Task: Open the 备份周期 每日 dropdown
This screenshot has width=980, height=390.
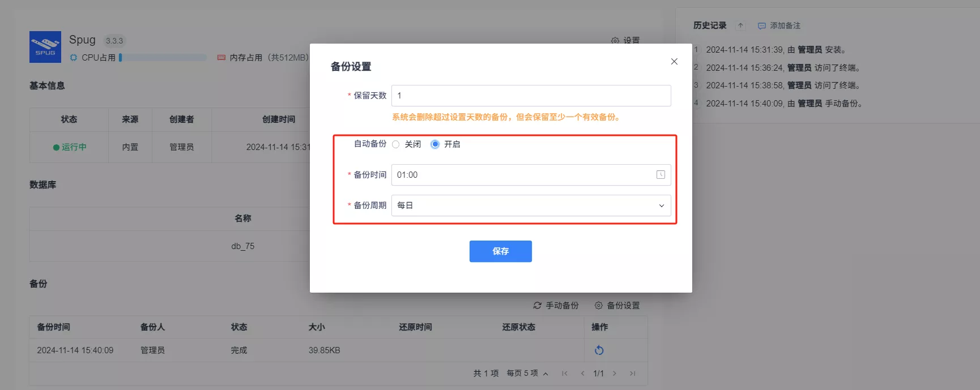Action: 531,205
